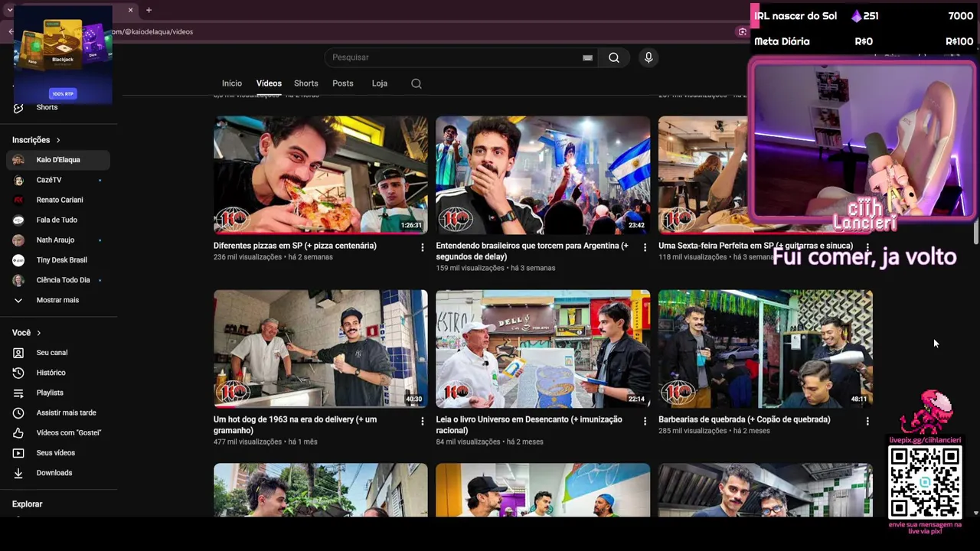The image size is (980, 551).
Task: Click the browser address bar URL
Action: pos(152,31)
